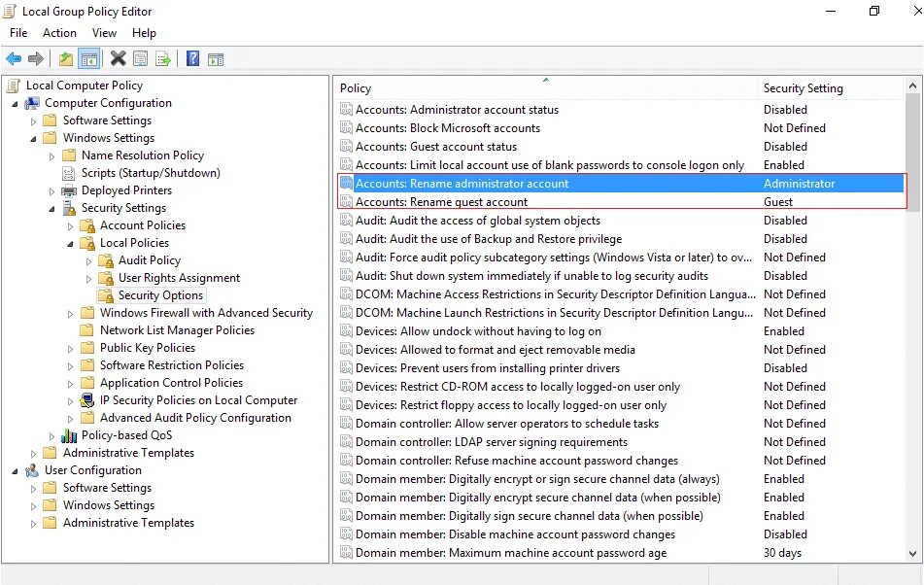This screenshot has width=924, height=585.
Task: Collapse the Local Policies node
Action: coord(70,244)
